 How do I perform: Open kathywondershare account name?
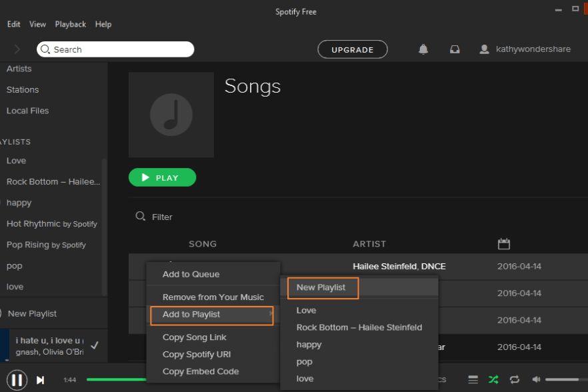point(533,49)
